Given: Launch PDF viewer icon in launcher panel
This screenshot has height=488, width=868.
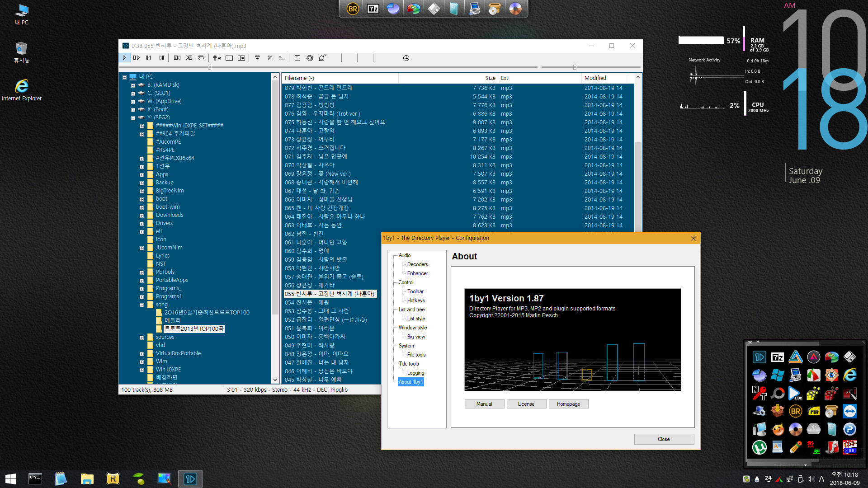Looking at the screenshot, I should coord(813,411).
